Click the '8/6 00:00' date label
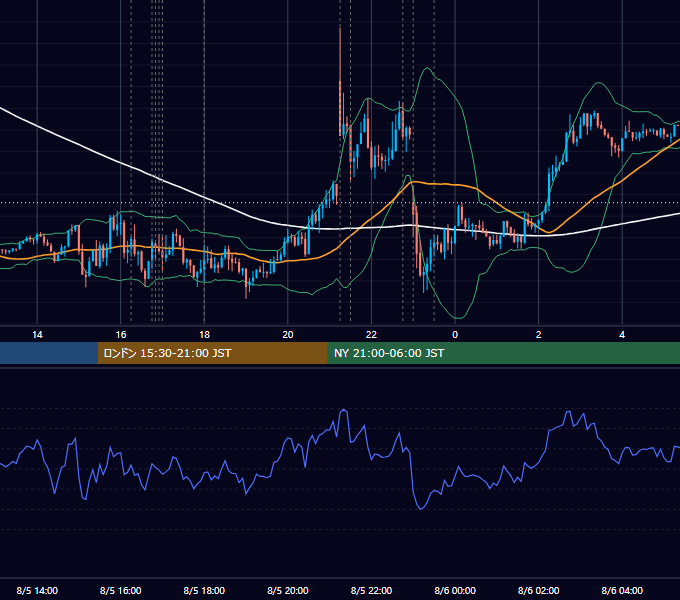Screen dimensions: 680x600 click(455, 590)
